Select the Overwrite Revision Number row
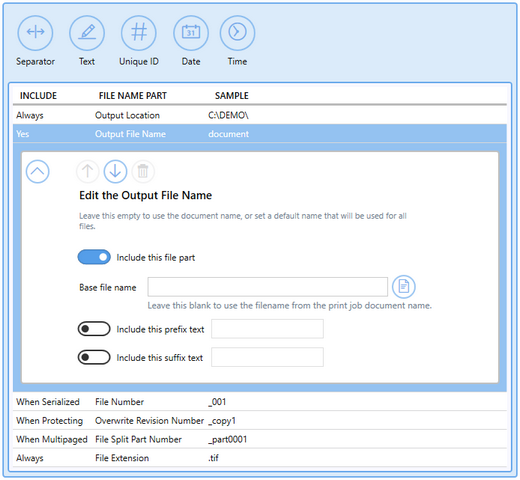 [260, 420]
